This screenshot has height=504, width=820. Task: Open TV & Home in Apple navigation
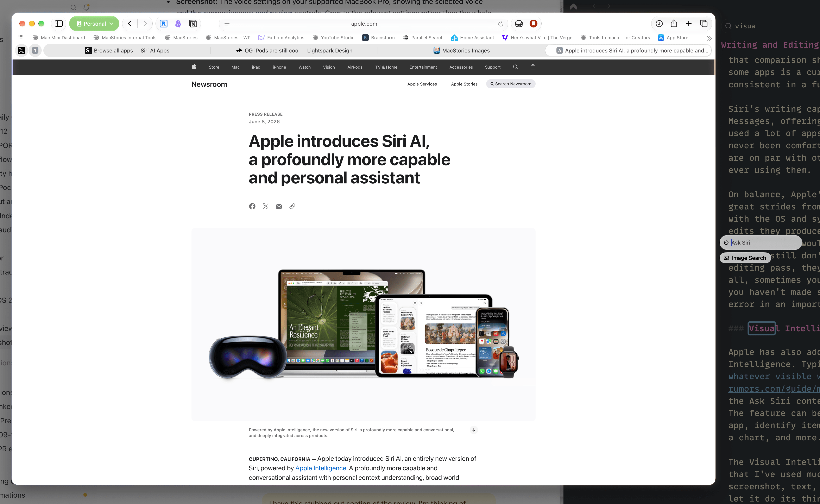[x=386, y=67]
